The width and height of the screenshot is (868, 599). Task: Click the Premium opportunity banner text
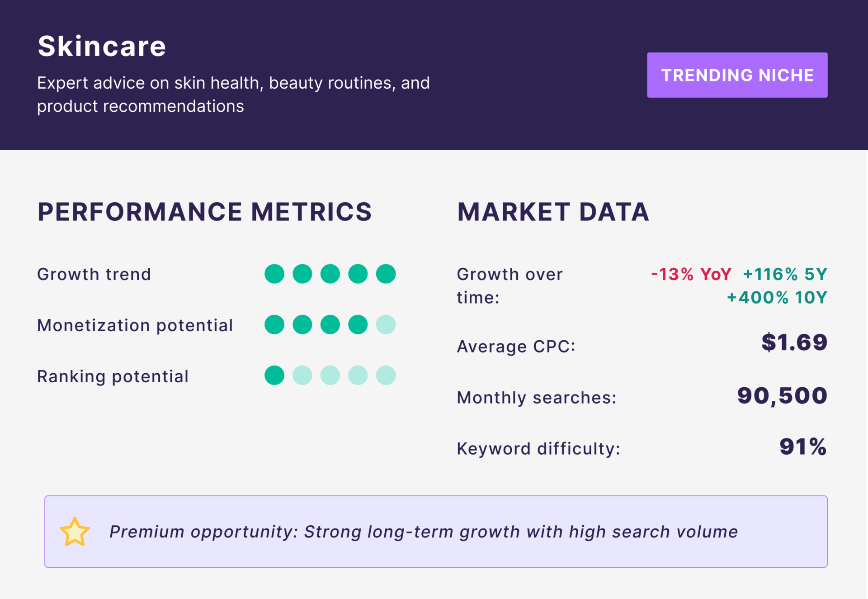(423, 532)
